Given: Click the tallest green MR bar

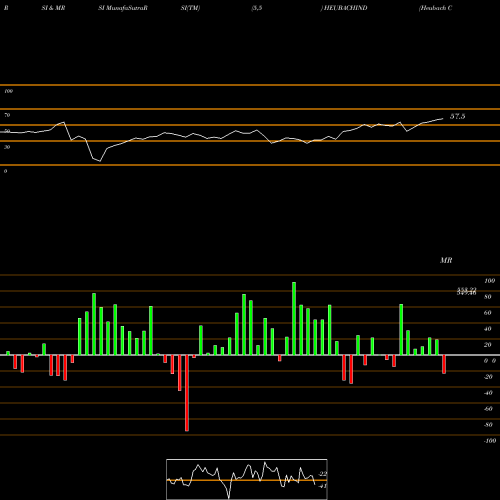Looking at the screenshot, I should 294,318.
